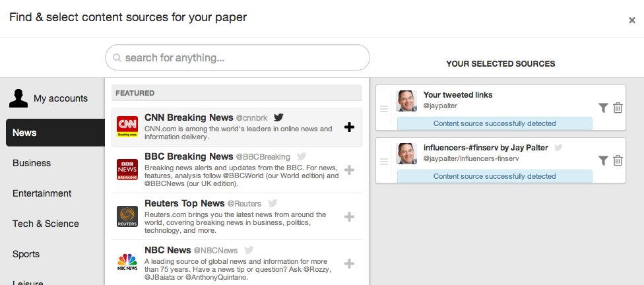Click 'Your tweeted links' title
Viewport: 644px width, 285px height.
(x=458, y=95)
